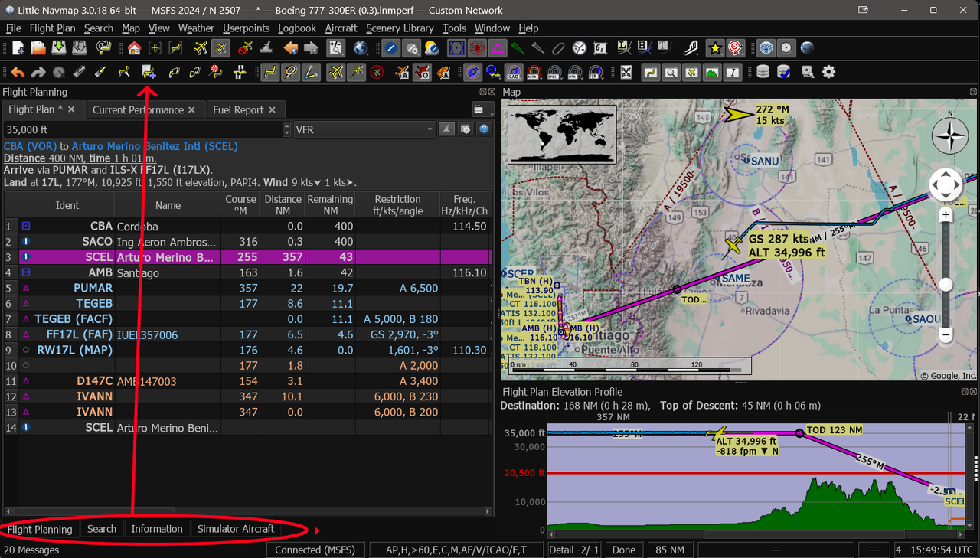Image resolution: width=980 pixels, height=558 pixels.
Task: Zoom in using the map plus button
Action: click(x=946, y=216)
